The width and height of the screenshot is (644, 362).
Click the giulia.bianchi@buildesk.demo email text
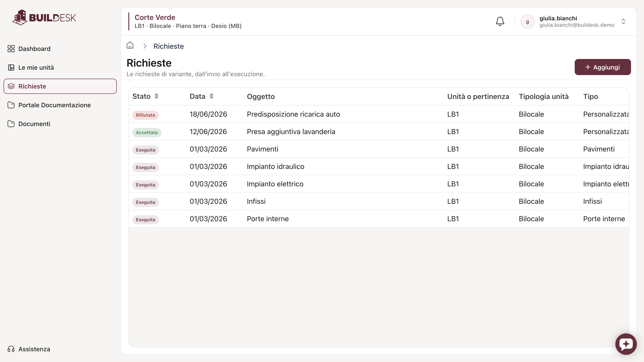(576, 25)
